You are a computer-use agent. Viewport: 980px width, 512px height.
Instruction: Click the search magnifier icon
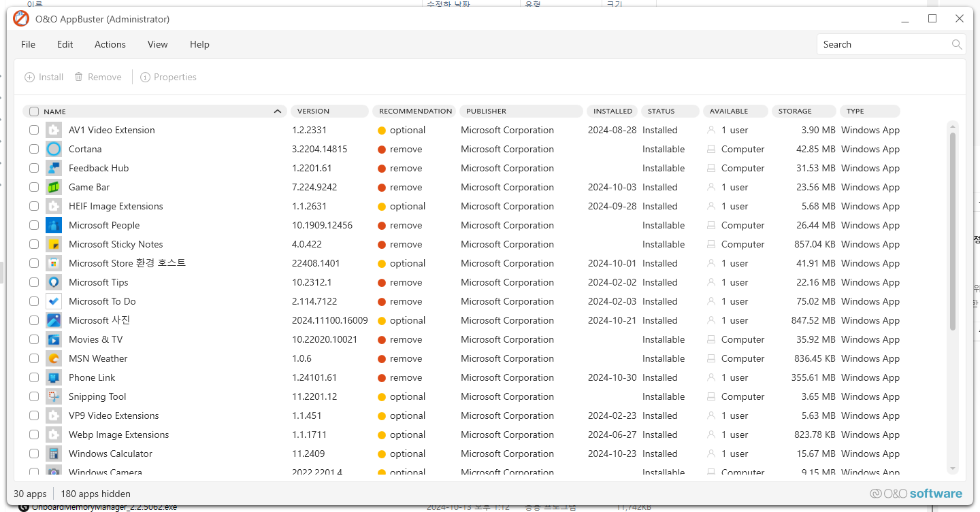(x=957, y=44)
